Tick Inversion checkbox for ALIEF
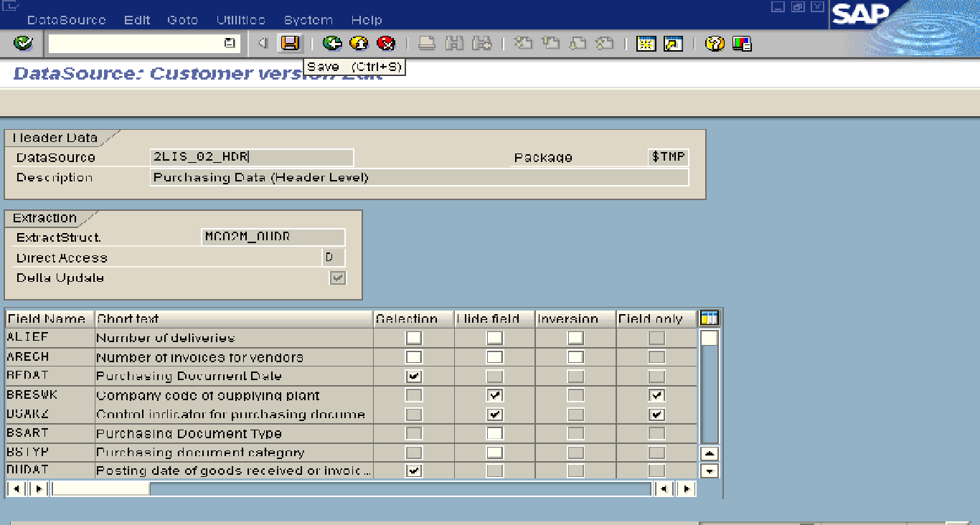The width and height of the screenshot is (980, 525). tap(576, 338)
